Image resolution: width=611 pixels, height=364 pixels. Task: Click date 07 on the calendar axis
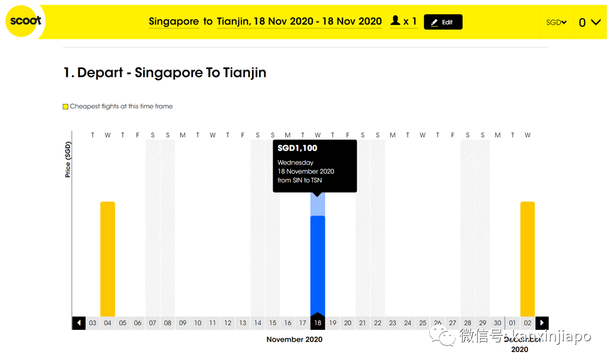point(153,323)
